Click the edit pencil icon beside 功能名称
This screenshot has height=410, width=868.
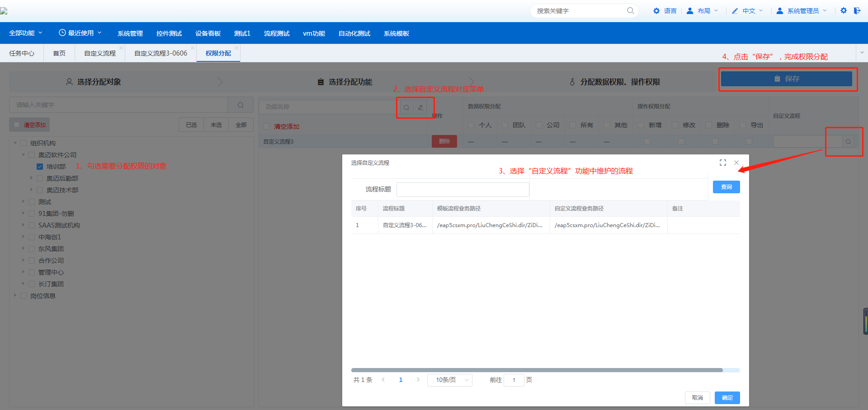coord(420,107)
